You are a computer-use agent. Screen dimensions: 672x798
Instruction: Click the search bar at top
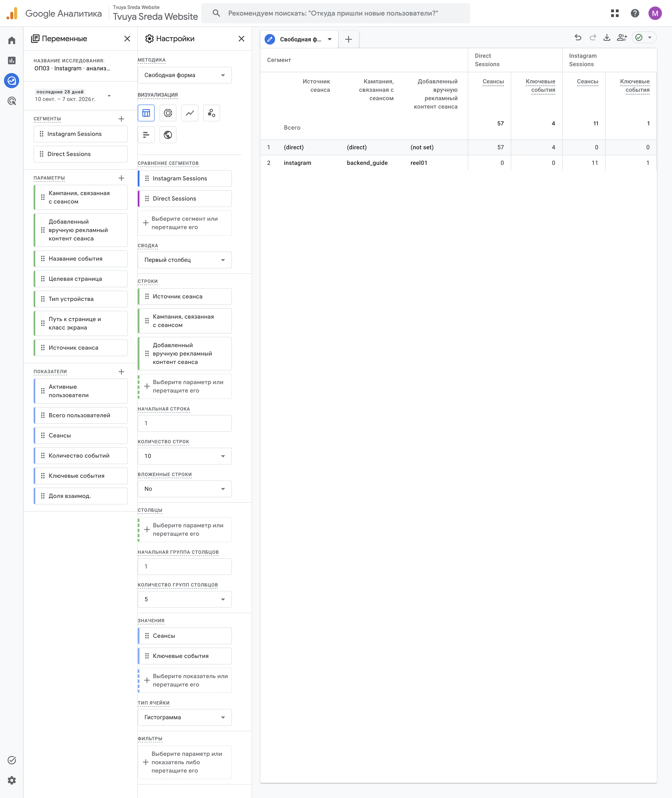(336, 13)
